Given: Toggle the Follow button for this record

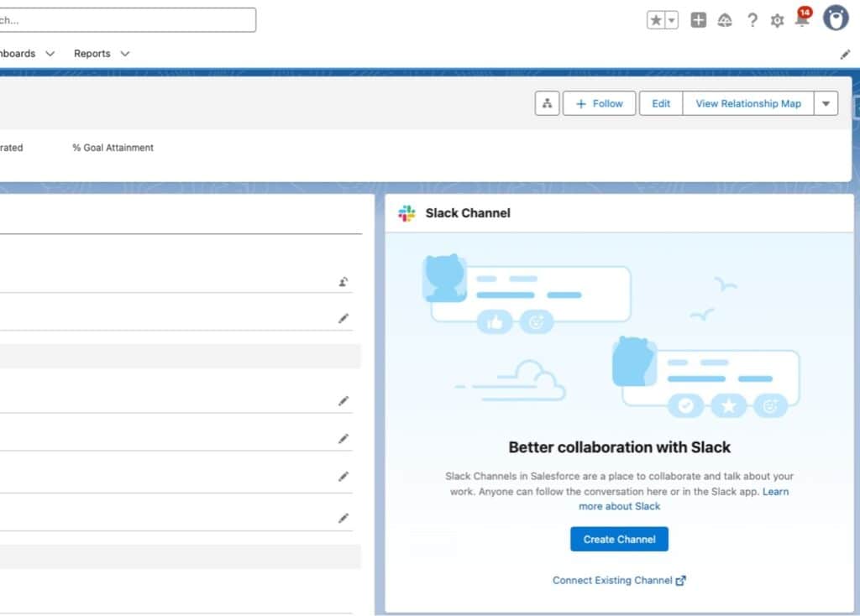Looking at the screenshot, I should pyautogui.click(x=599, y=103).
